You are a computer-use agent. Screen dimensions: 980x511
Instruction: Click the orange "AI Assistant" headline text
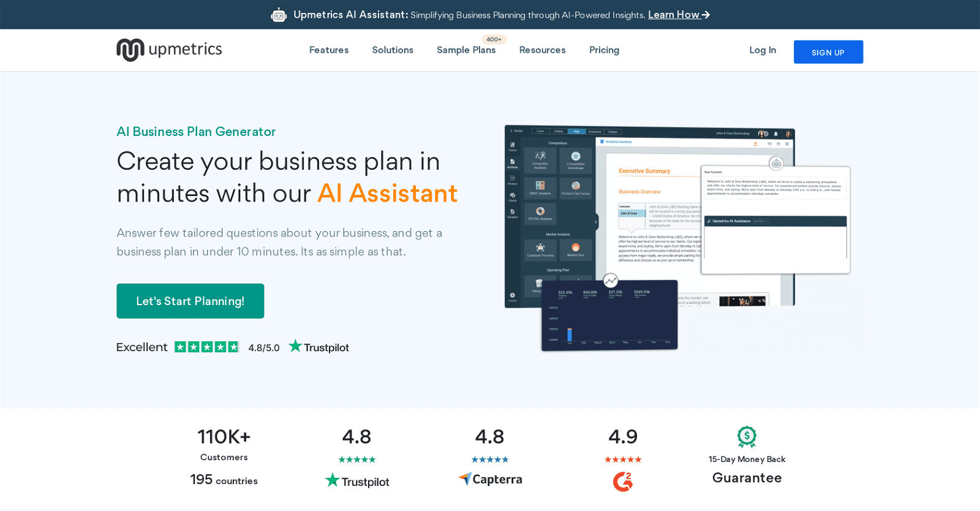[x=388, y=194]
